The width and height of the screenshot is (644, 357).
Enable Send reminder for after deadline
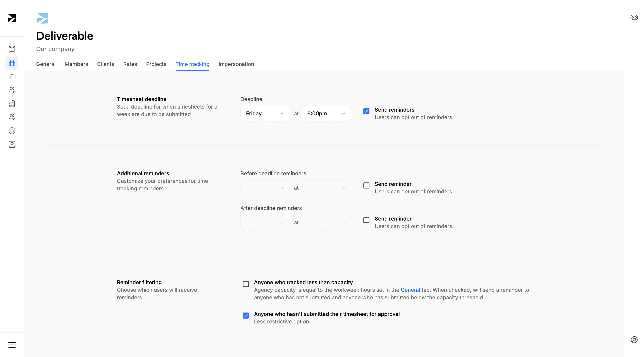coord(366,220)
